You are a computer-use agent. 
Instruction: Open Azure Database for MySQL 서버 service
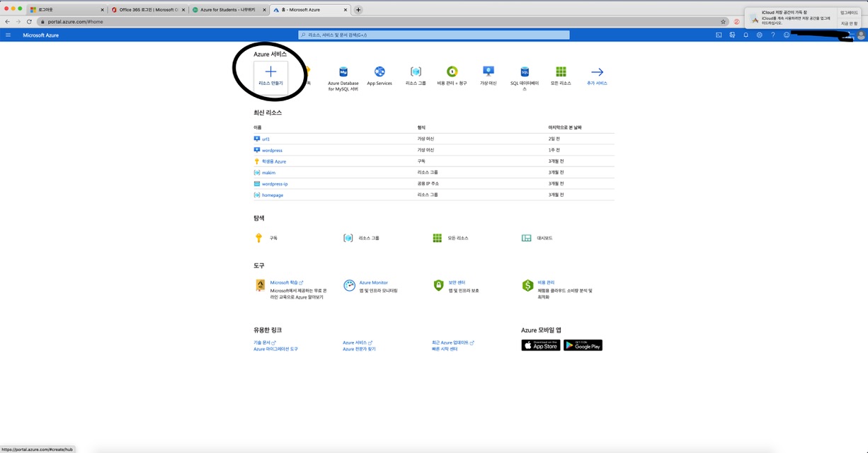(343, 78)
